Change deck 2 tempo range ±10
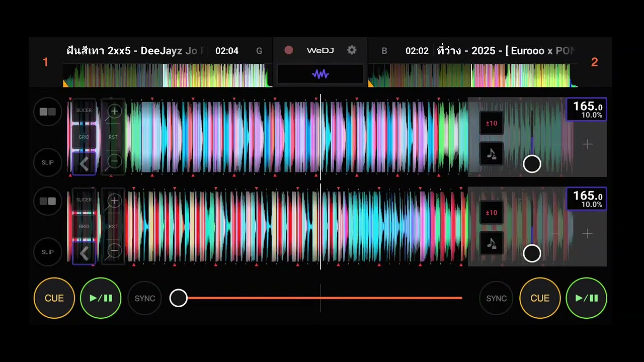 point(492,213)
